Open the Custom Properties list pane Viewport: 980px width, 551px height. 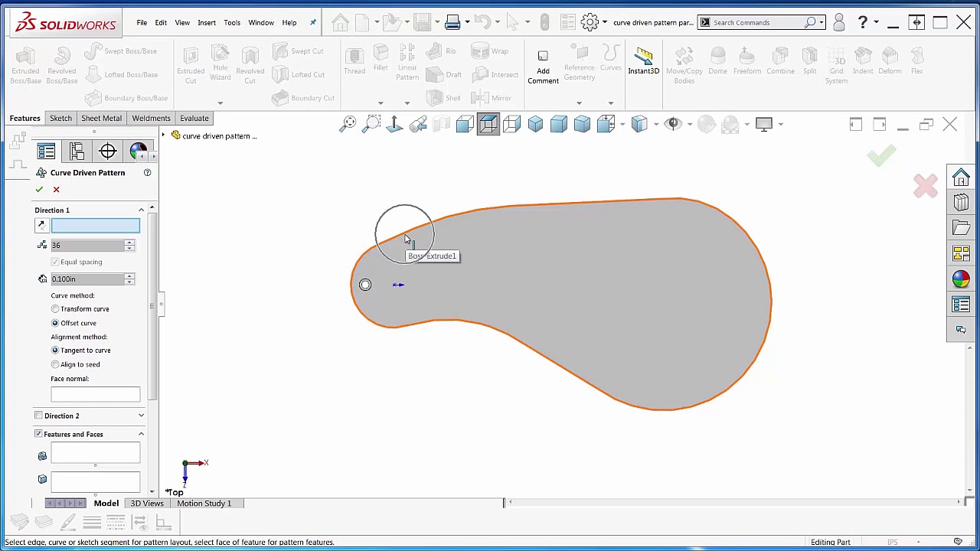pos(961,305)
